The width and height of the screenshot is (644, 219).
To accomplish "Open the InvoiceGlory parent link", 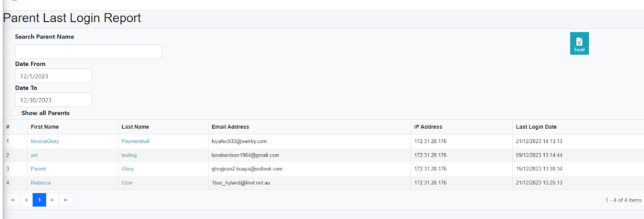I will tap(45, 141).
